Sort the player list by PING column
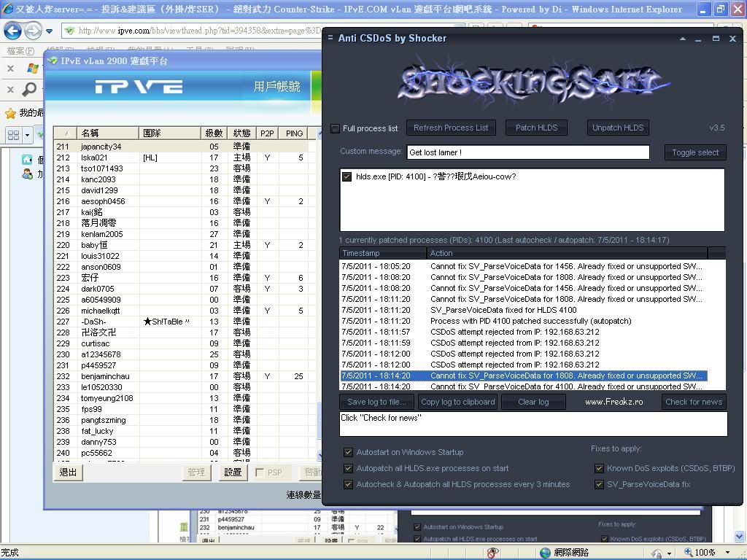The image size is (747, 560). pos(294,133)
